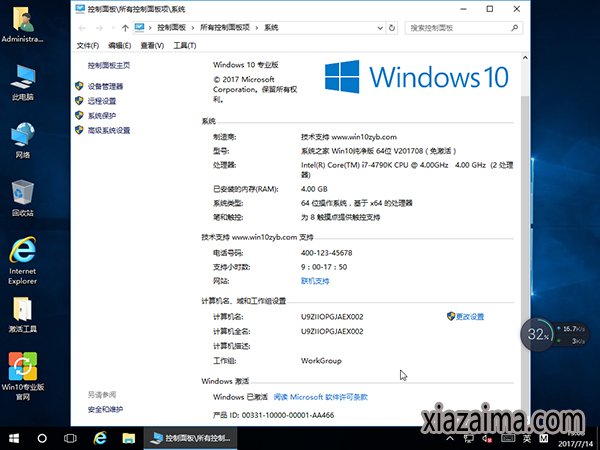Open Cortana circle on taskbar

click(42, 439)
